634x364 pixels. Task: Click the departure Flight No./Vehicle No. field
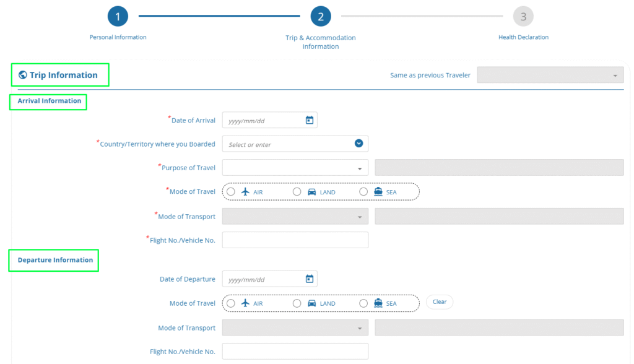[x=295, y=351]
